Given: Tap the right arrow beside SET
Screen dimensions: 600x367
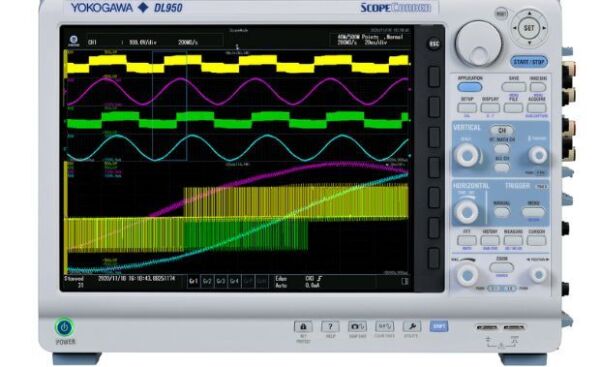Looking at the screenshot, I should click(544, 28).
